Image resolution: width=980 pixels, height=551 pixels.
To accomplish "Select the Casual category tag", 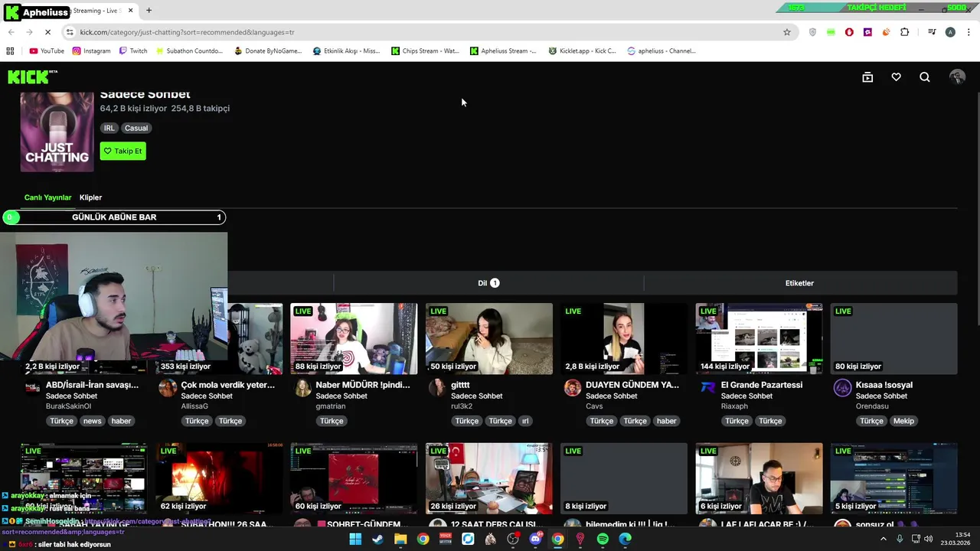I will click(136, 128).
